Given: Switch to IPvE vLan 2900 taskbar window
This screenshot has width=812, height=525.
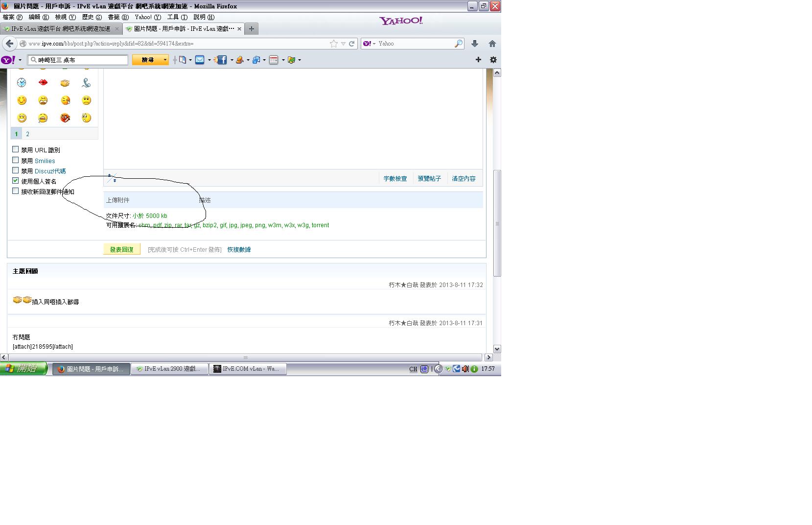Looking at the screenshot, I should 170,369.
